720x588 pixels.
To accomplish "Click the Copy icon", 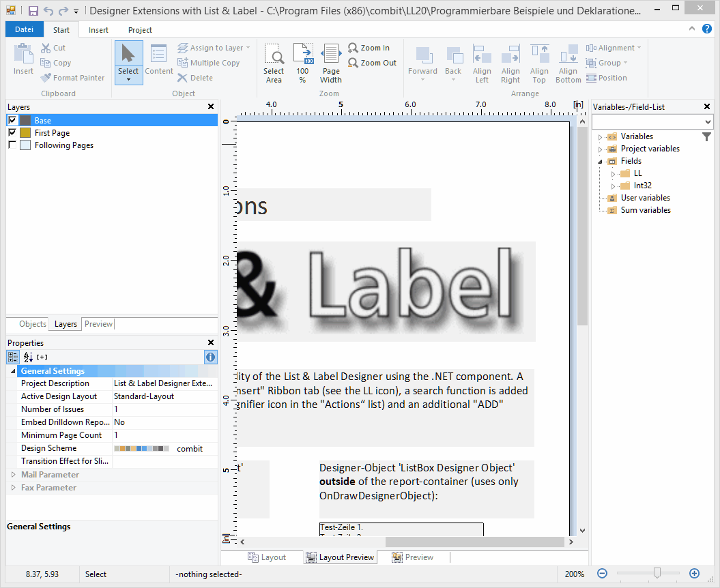I will pyautogui.click(x=45, y=63).
